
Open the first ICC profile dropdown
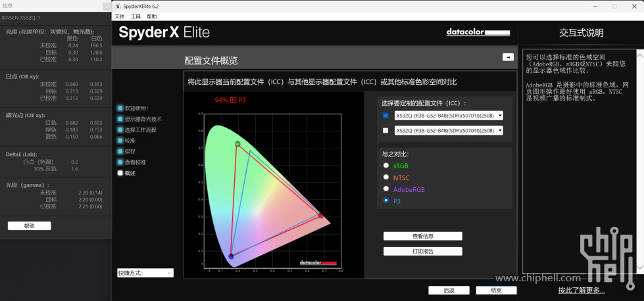[449, 116]
